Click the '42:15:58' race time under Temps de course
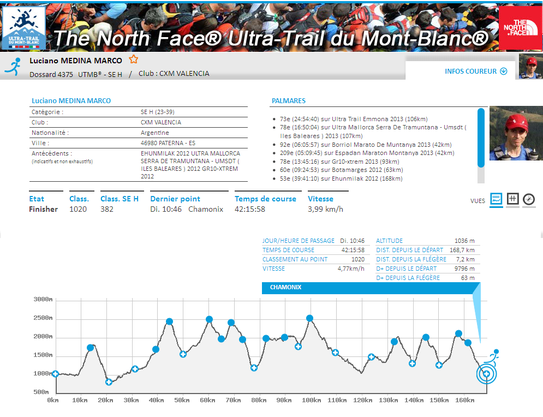Screen dimensions: 543x417 coord(250,209)
